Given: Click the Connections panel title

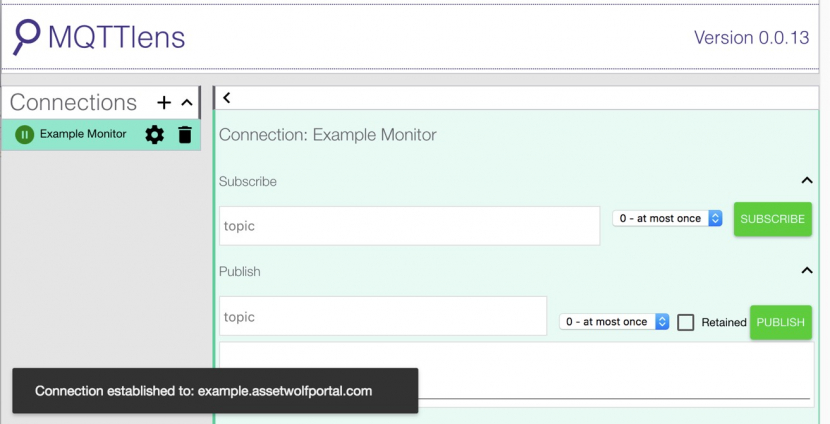Looking at the screenshot, I should [x=73, y=102].
